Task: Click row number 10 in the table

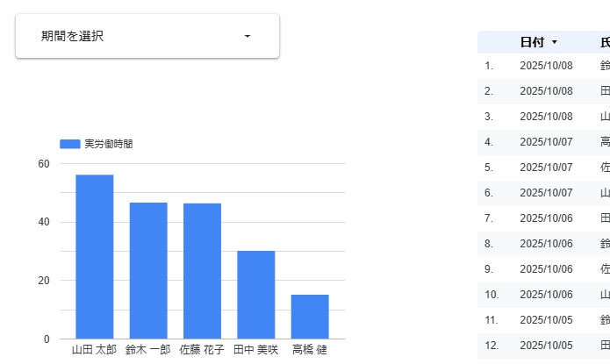Action: pyautogui.click(x=492, y=295)
